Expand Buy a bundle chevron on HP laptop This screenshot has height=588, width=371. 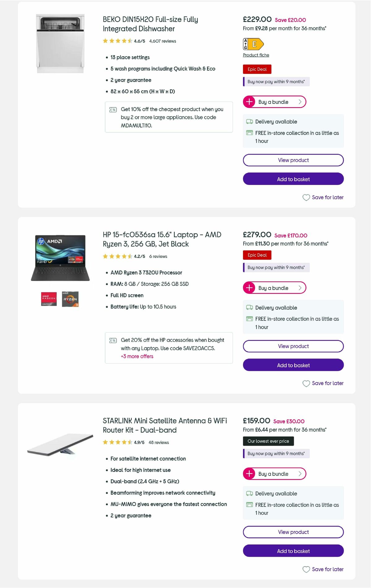coord(300,288)
